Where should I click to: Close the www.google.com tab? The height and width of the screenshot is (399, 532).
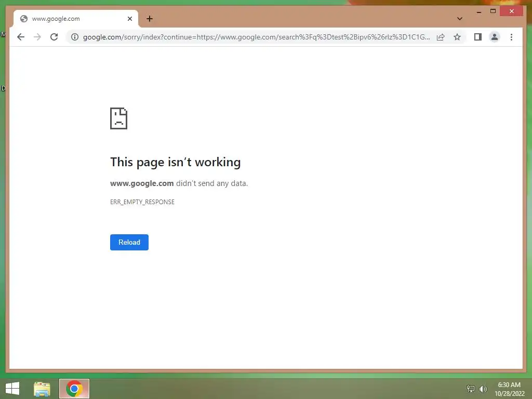click(129, 19)
